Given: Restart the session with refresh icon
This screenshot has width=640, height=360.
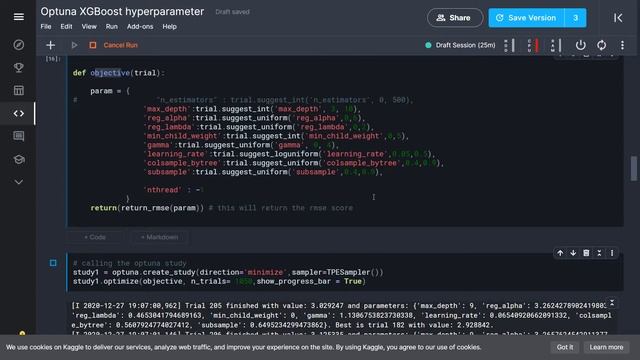Looking at the screenshot, I should [x=602, y=45].
